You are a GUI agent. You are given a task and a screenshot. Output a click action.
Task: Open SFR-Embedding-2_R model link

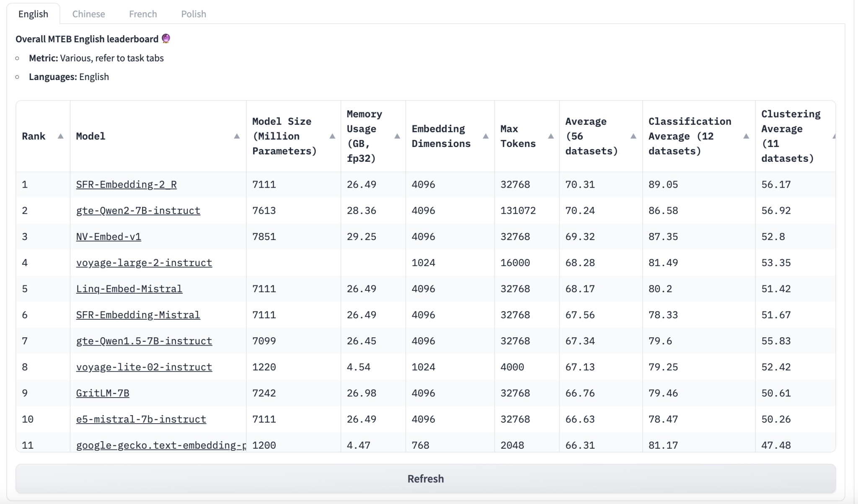[x=127, y=184]
